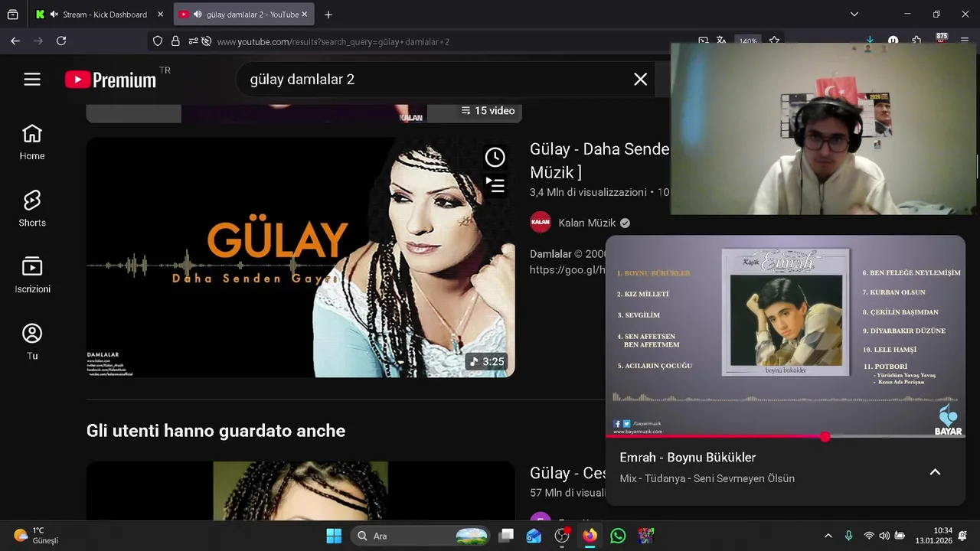
Task: Add Daha Senden Gayrı to Watch Later
Action: [x=495, y=158]
